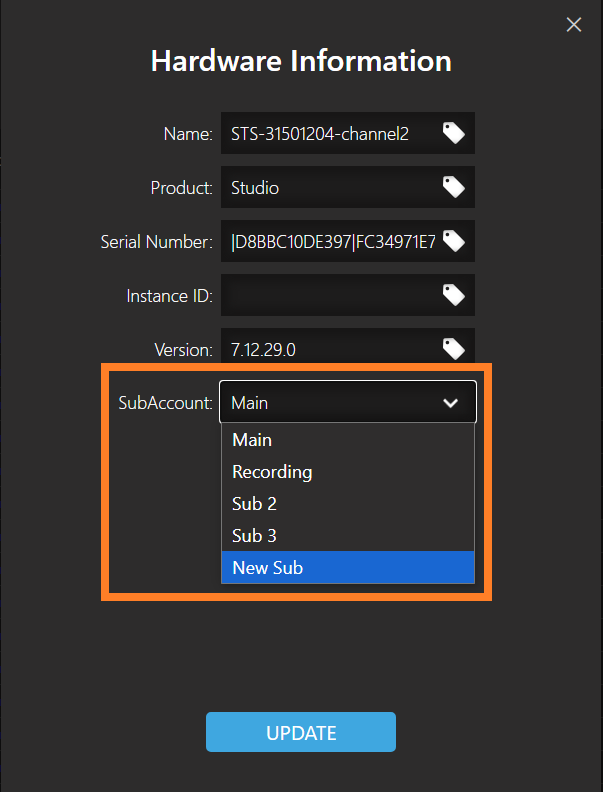Pick the highlighted New Sub option
Screen dimensions: 603x792
(x=348, y=567)
